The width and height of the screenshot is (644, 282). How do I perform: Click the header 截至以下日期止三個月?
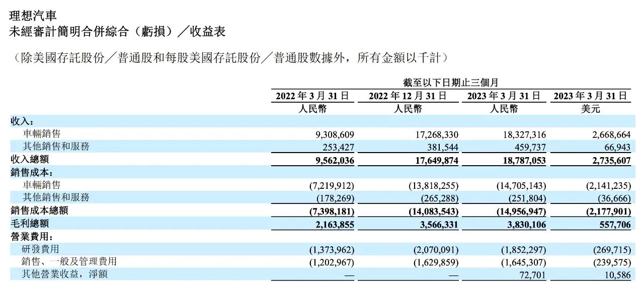coord(450,83)
